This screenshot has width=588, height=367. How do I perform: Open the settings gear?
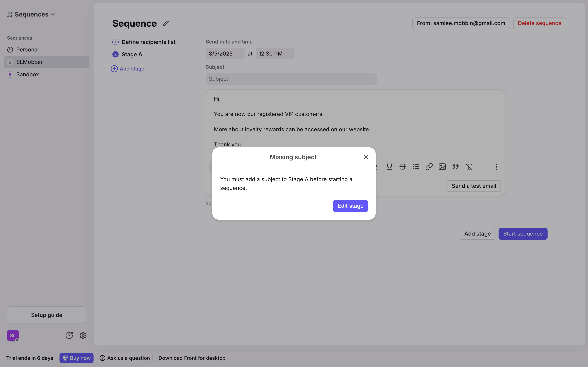(x=83, y=336)
